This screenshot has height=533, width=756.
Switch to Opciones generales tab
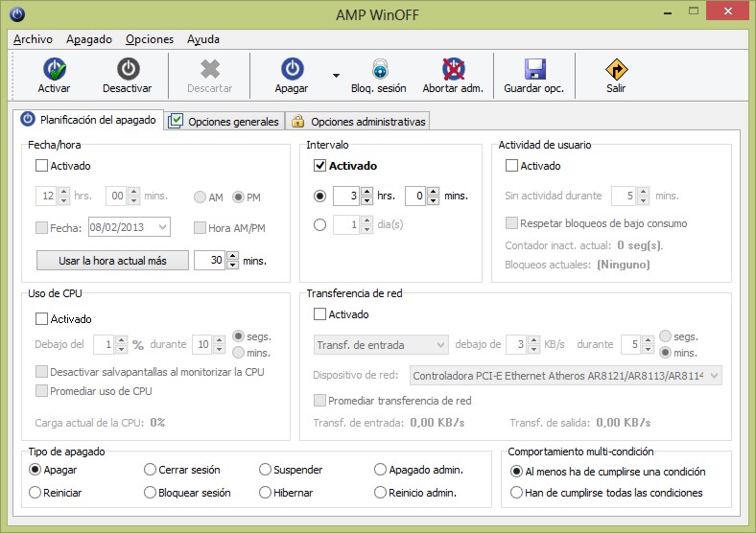point(224,122)
